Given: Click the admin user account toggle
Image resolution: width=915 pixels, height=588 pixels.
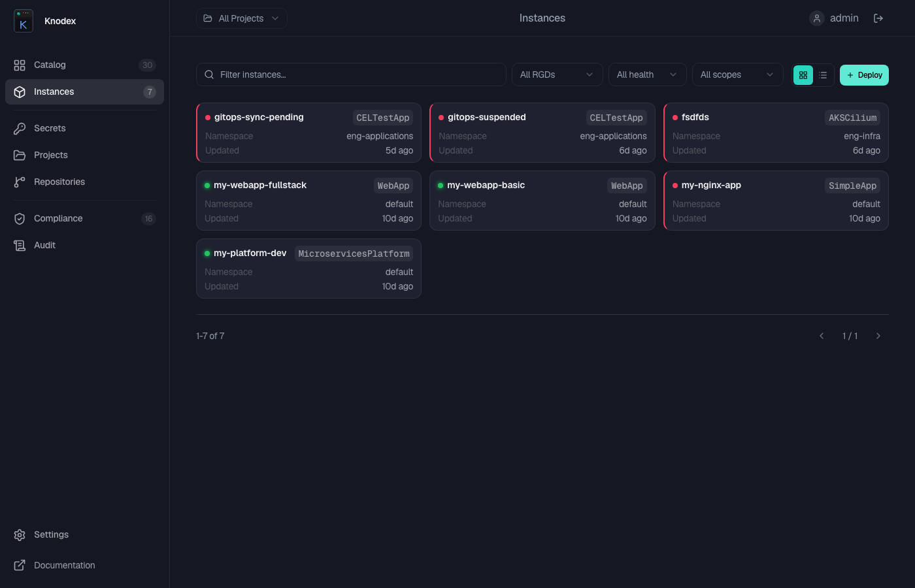Looking at the screenshot, I should [x=834, y=18].
